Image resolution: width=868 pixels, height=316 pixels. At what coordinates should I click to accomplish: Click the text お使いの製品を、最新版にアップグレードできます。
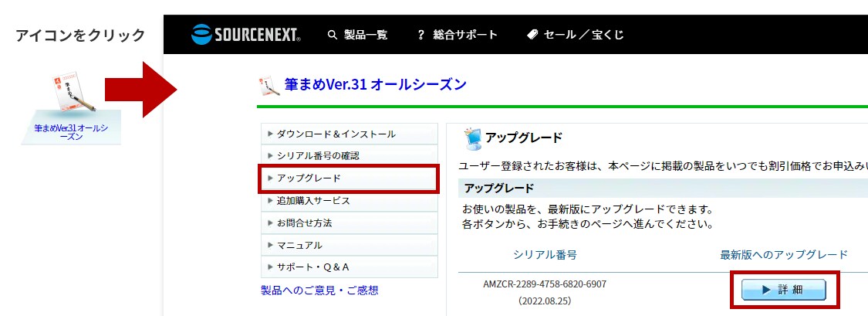tap(587, 211)
